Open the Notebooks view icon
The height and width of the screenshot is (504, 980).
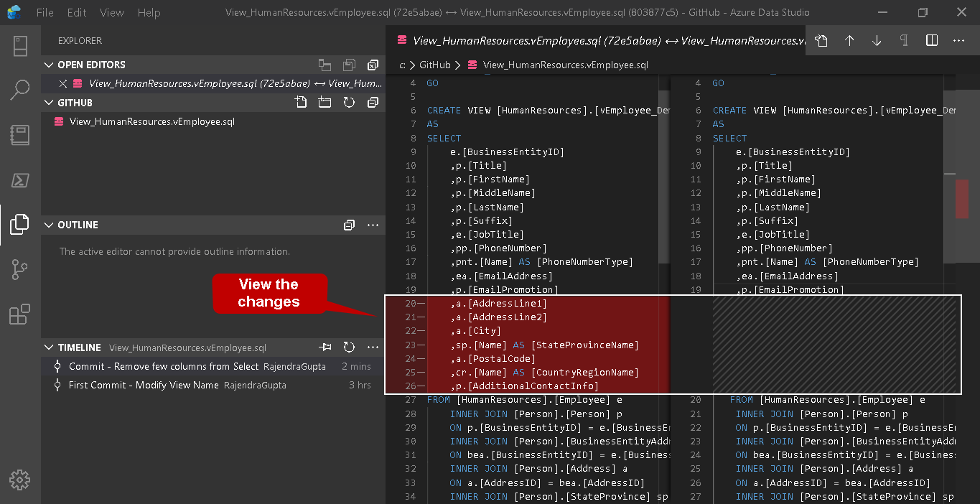[20, 135]
